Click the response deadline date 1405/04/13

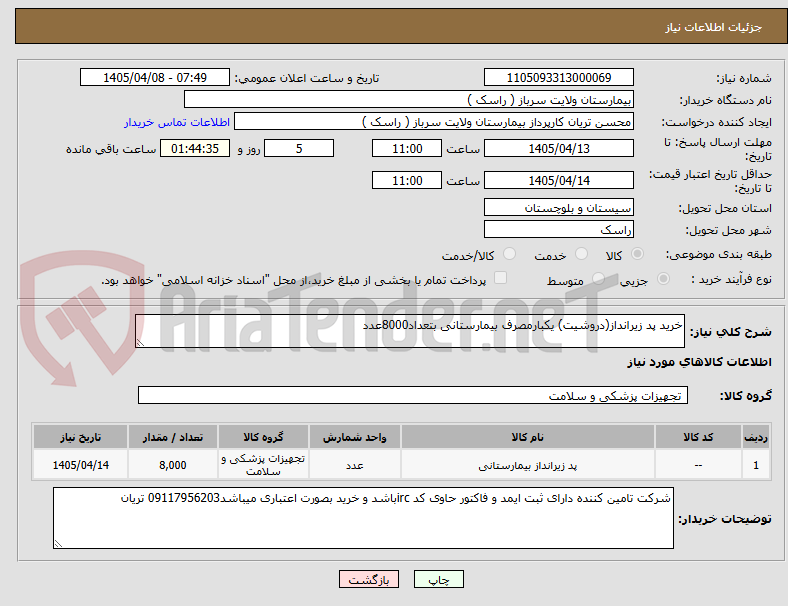click(558, 148)
